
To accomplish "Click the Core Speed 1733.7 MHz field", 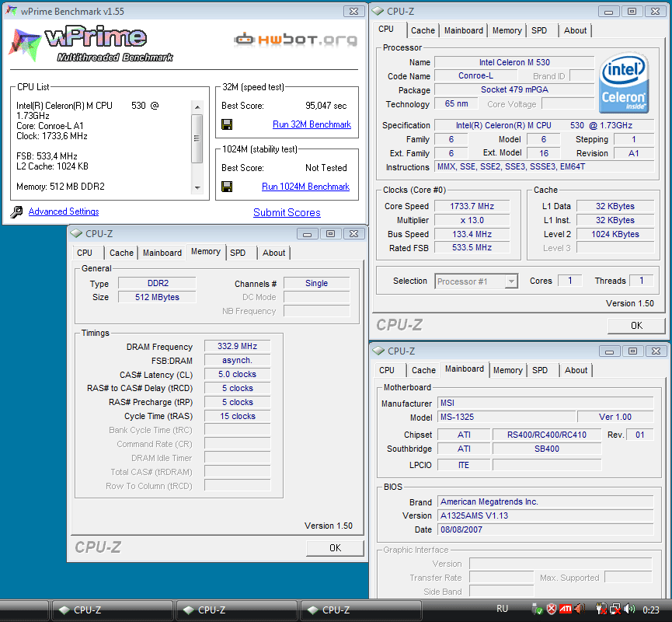I will [x=472, y=206].
